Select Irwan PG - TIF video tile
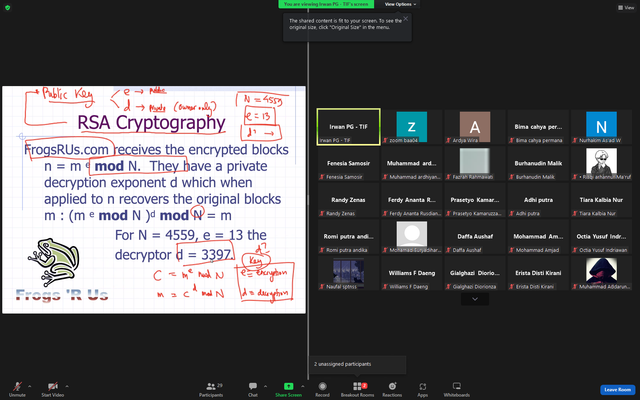Image resolution: width=640 pixels, height=400 pixels. 349,127
